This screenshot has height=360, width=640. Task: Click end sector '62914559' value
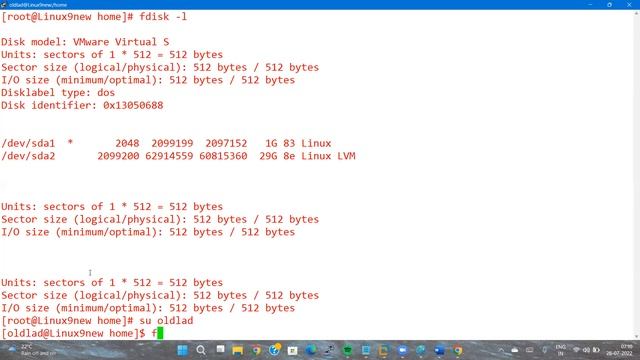click(169, 156)
